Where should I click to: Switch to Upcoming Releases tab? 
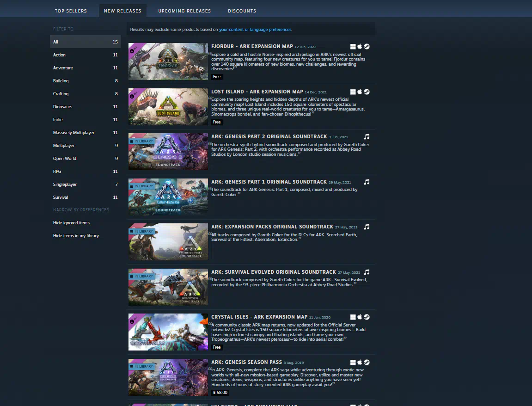coord(184,11)
